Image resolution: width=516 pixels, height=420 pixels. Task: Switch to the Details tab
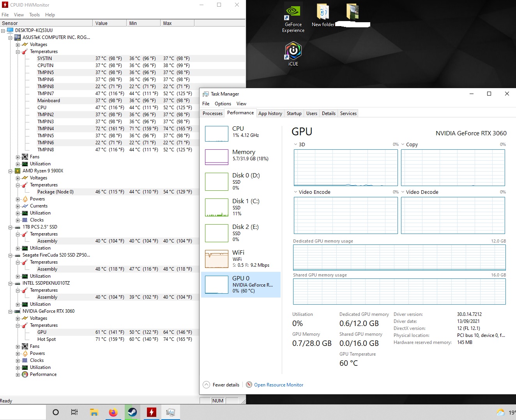(329, 113)
